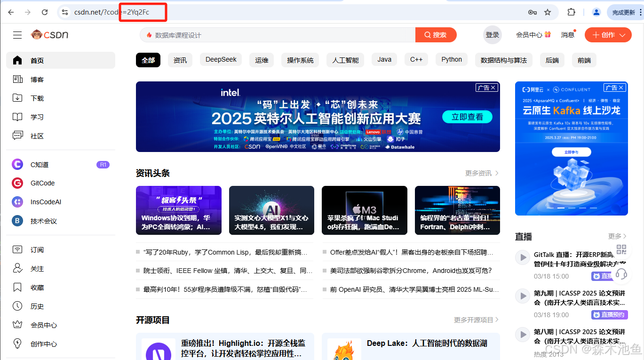
Task: Open 消息 messages in header
Action: 568,35
